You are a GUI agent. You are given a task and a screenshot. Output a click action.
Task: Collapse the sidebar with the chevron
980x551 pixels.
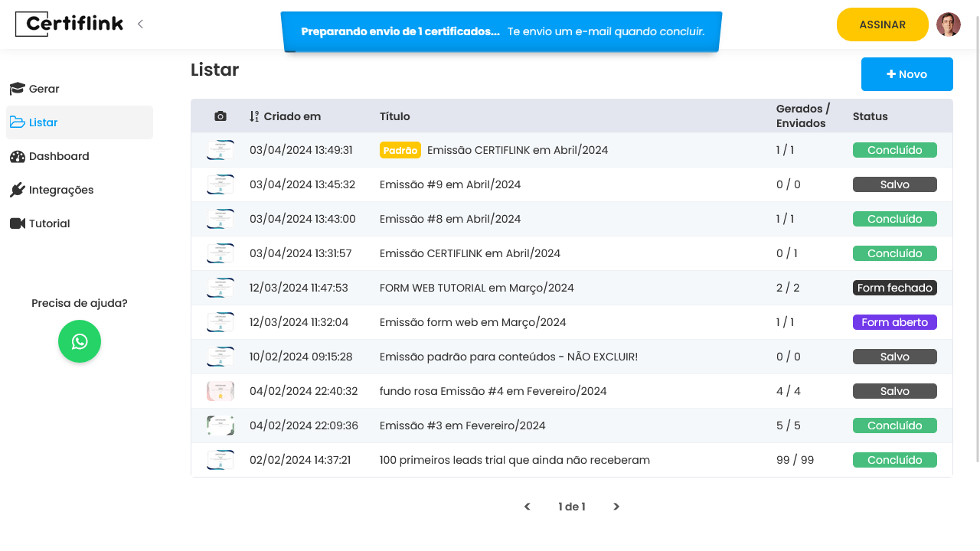(x=140, y=24)
